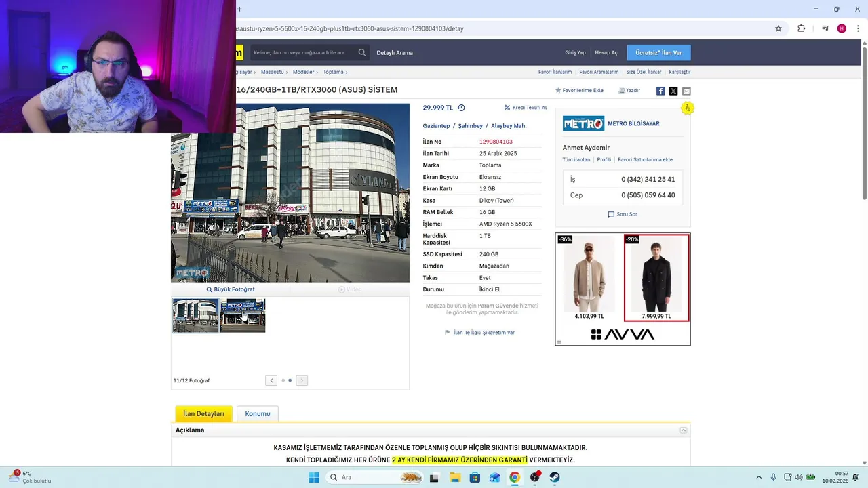Viewport: 868px width, 488px height.
Task: Click Favori Satıcılarıma ekle link
Action: click(645, 160)
